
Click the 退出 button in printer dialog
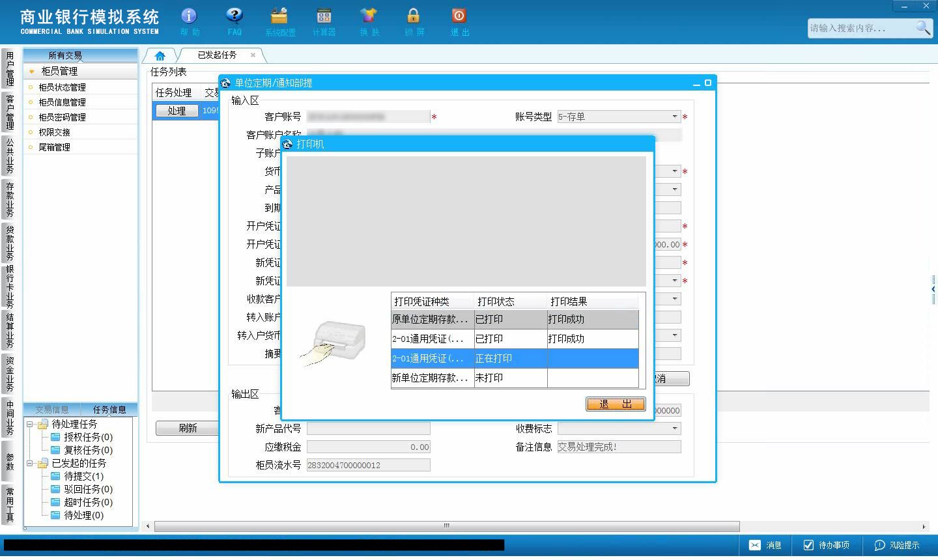point(616,404)
